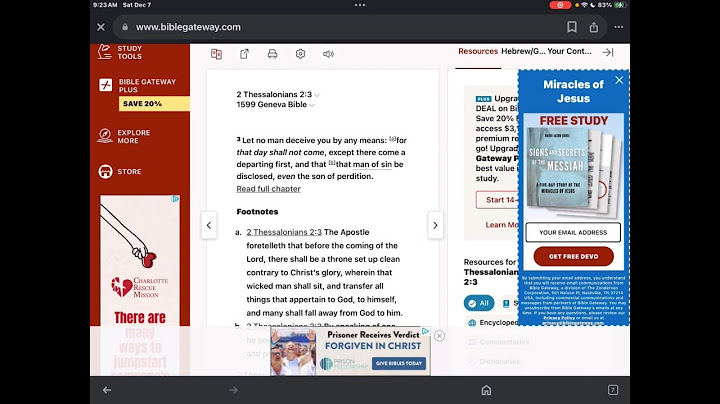This screenshot has height=404, width=720.
Task: Open the three-dot multitasking menu at top
Action: click(360, 5)
